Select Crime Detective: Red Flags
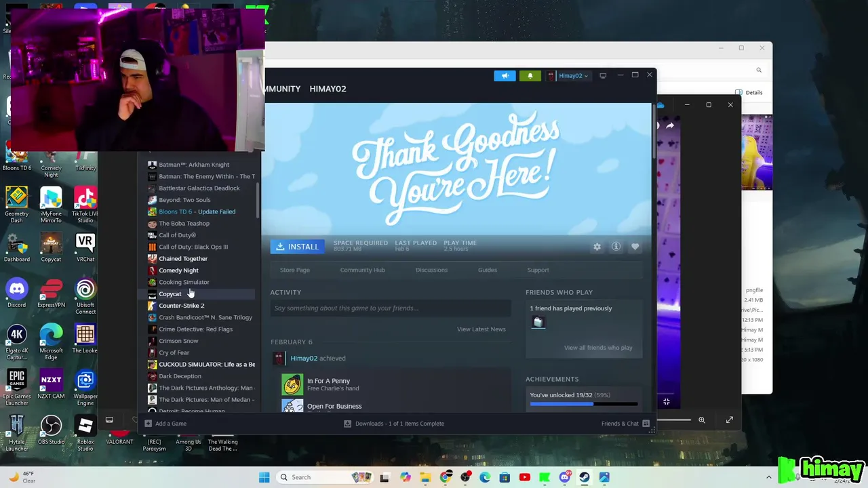 tap(195, 329)
